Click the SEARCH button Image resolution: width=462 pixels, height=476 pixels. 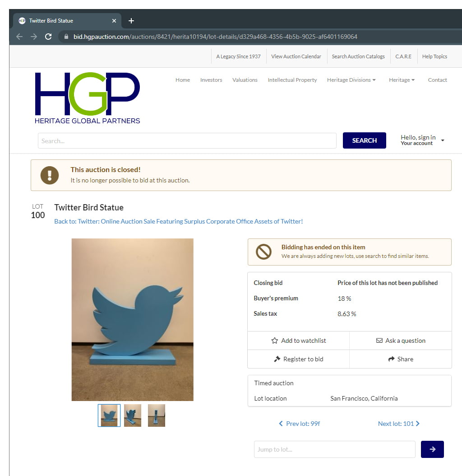tap(365, 140)
